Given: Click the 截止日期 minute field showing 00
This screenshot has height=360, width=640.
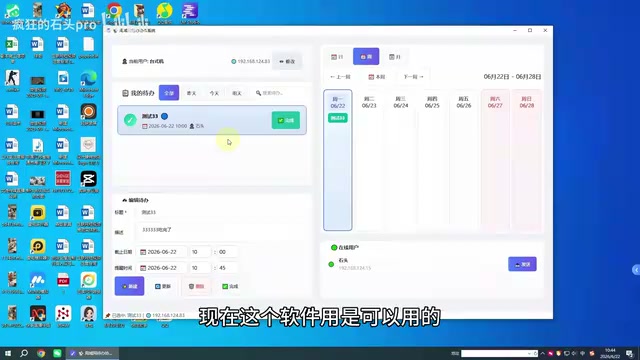Looking at the screenshot, I should (227, 252).
